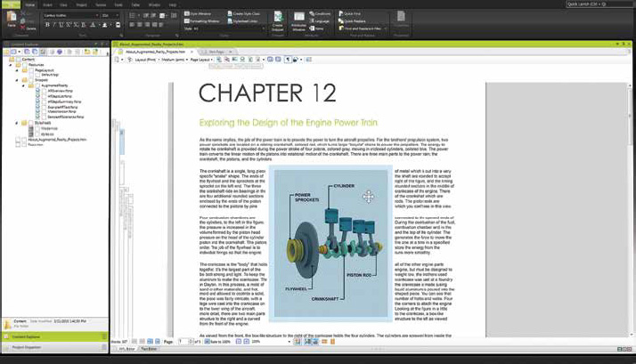The width and height of the screenshot is (636, 364).
Task: Select the Content Explorer accordion button
Action: 54,336
